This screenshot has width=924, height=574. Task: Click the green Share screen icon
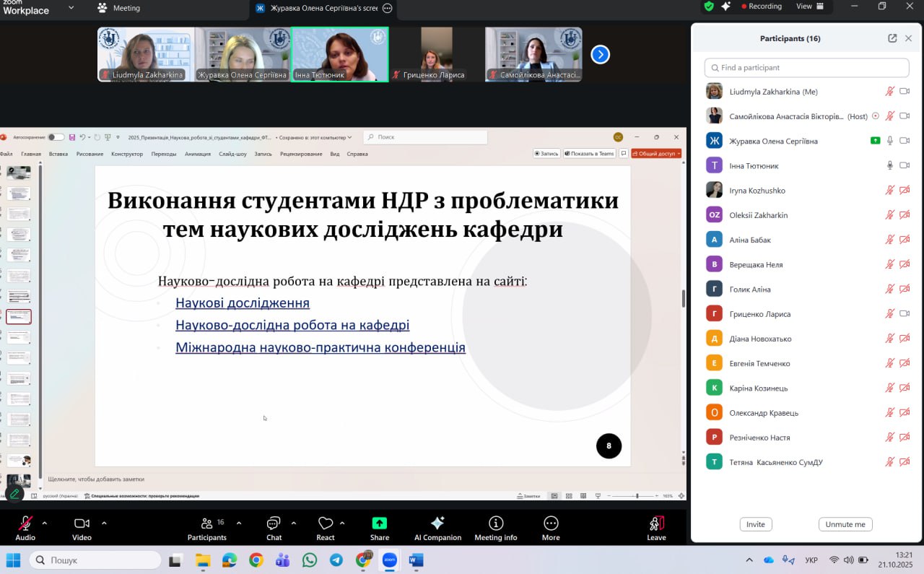click(380, 523)
